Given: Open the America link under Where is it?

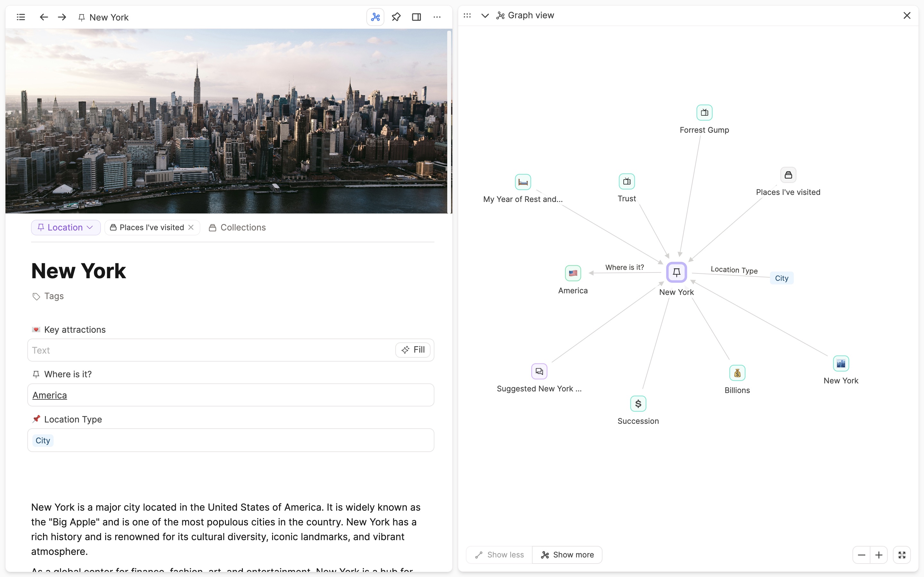Looking at the screenshot, I should pos(50,395).
